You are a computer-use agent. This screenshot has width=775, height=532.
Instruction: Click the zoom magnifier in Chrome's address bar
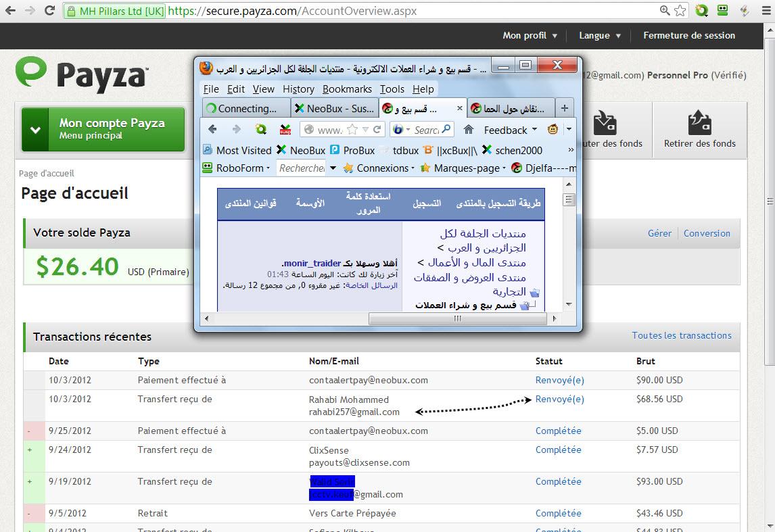tap(665, 10)
